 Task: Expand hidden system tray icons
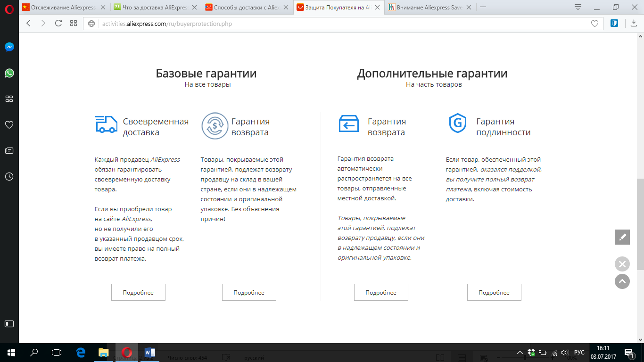pos(520,353)
